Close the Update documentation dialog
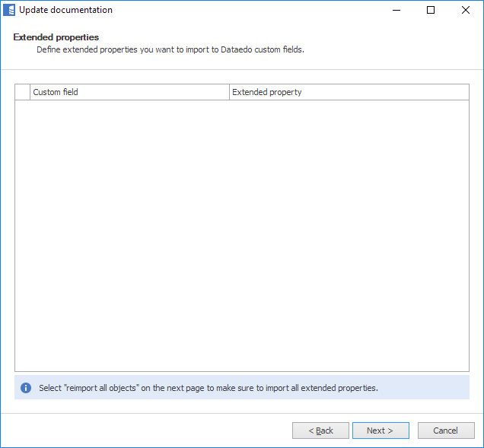The width and height of the screenshot is (484, 448). 465,10
